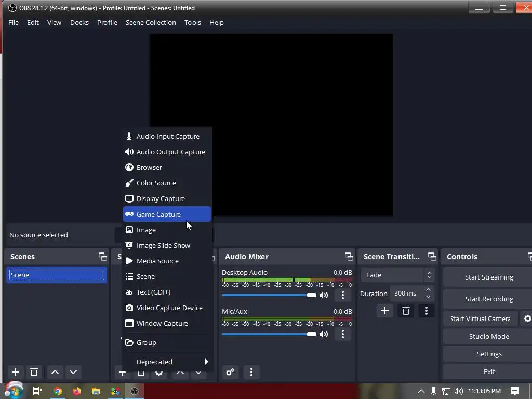The width and height of the screenshot is (532, 399).
Task: Open virtual camera settings gear
Action: [x=527, y=318]
